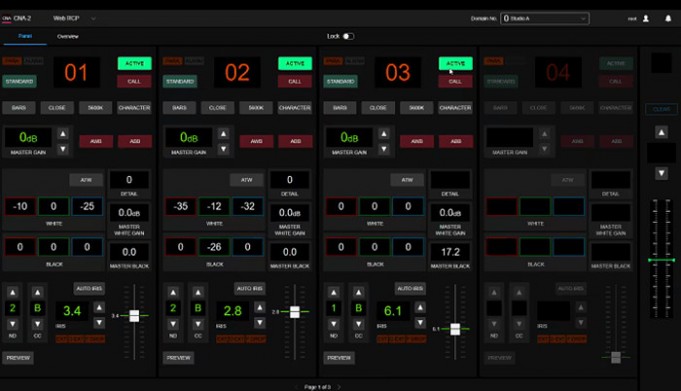The image size is (681, 391).
Task: Click PREVIEW button for camera 01
Action: (x=18, y=358)
